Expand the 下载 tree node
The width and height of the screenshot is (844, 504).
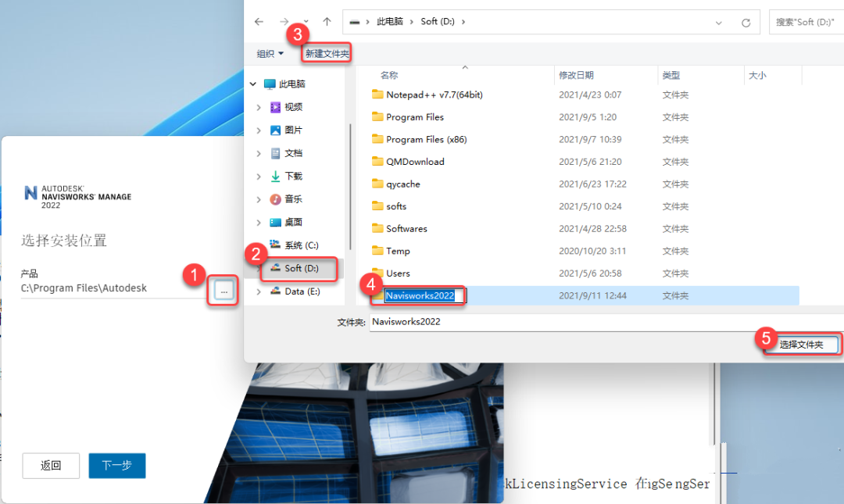(x=259, y=176)
